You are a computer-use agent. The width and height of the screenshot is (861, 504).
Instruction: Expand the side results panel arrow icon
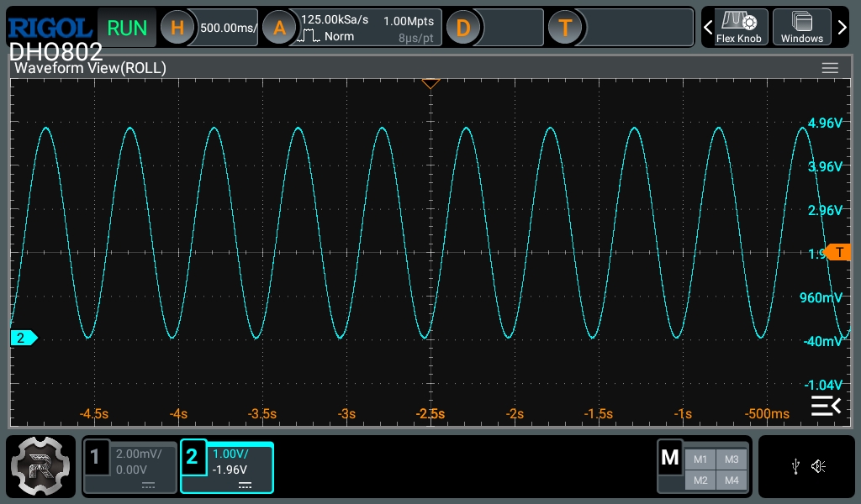tap(826, 406)
